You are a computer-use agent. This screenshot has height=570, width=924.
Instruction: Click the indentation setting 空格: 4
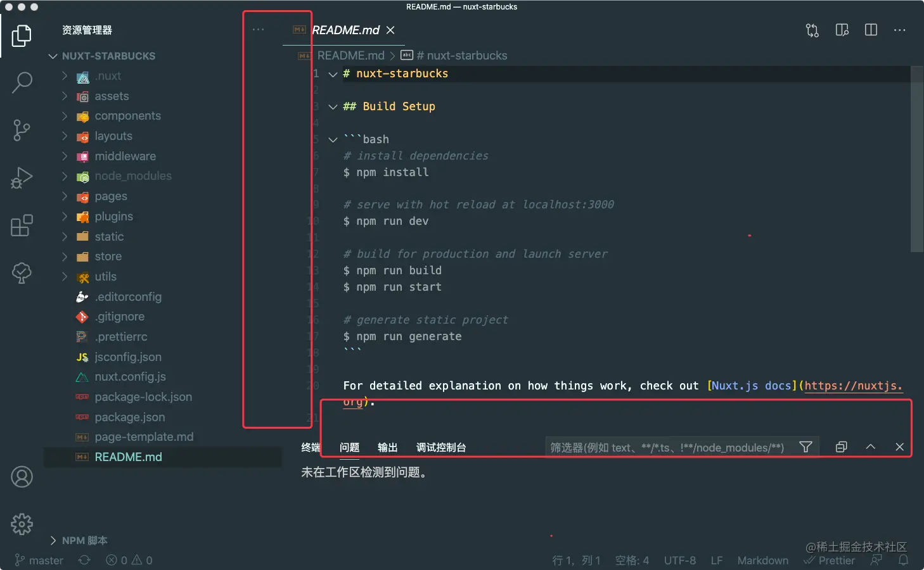[x=632, y=560]
